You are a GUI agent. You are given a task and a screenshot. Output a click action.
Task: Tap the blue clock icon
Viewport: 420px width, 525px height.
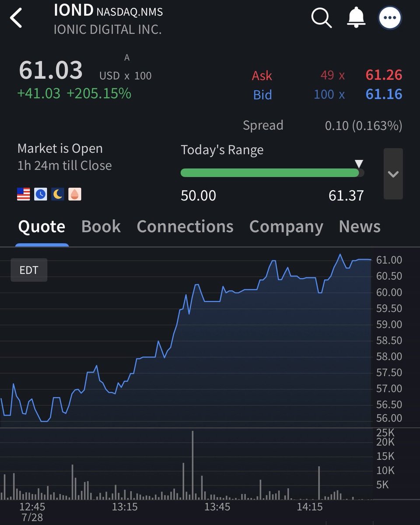click(x=41, y=194)
